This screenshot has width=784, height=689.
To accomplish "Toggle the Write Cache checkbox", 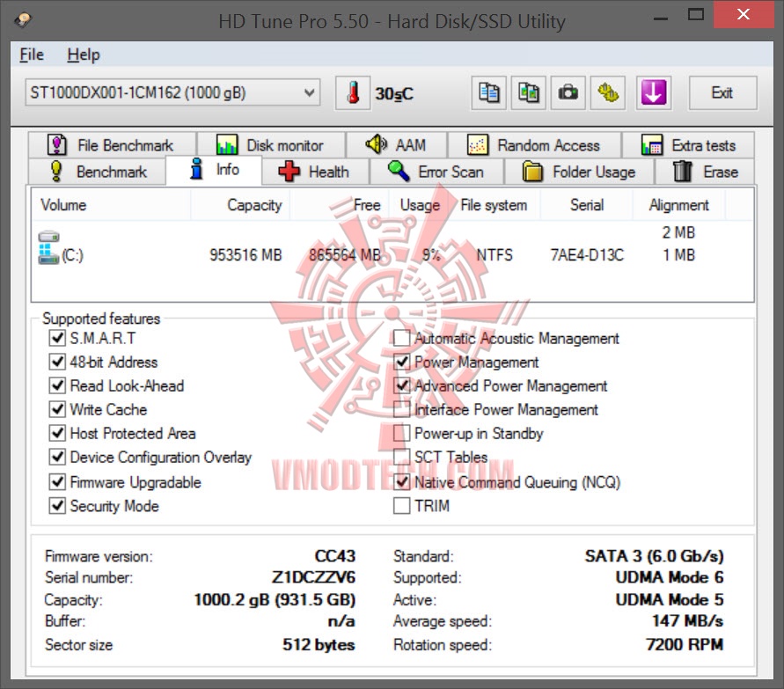I will [57, 409].
